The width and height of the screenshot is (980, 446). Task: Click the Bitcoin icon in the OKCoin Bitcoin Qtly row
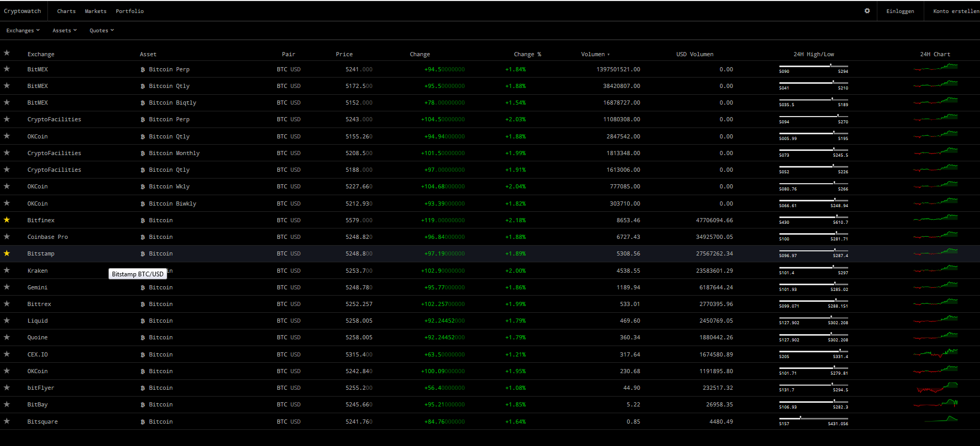[143, 137]
